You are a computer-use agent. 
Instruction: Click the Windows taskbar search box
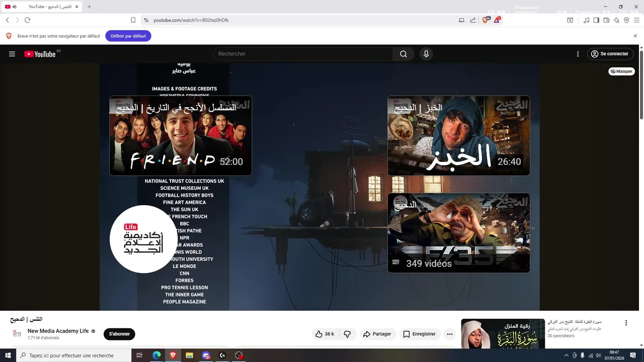pyautogui.click(x=73, y=355)
